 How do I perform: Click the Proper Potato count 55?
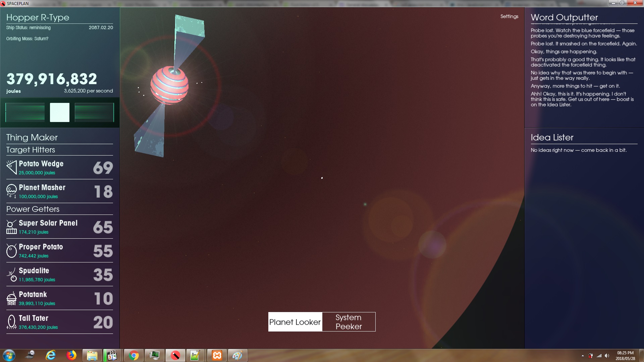(103, 251)
